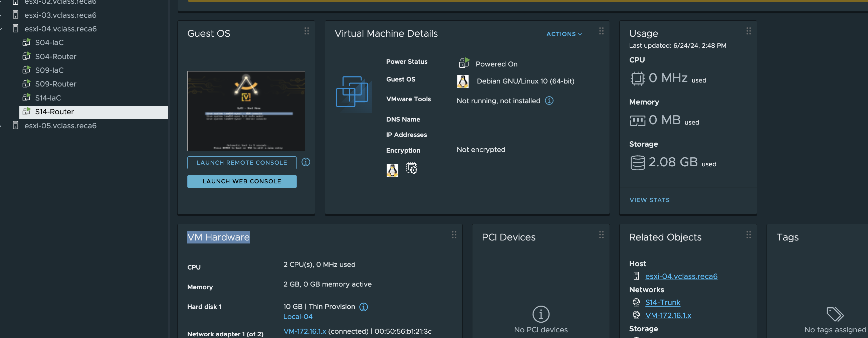Click the VM Hardware card drag handle

click(x=454, y=234)
